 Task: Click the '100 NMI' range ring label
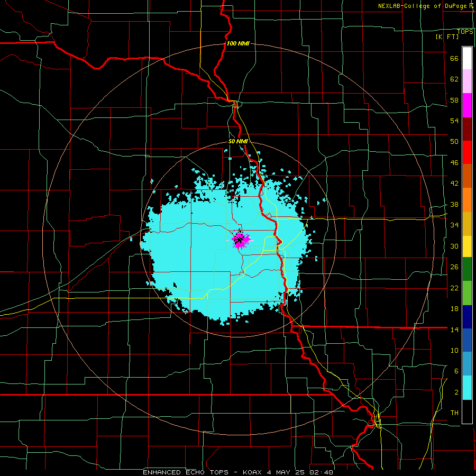[238, 43]
